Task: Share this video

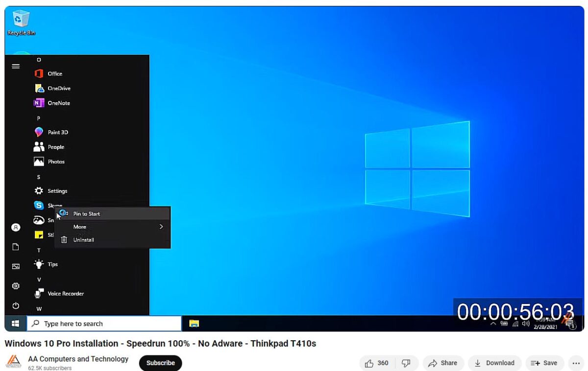Action: click(443, 363)
